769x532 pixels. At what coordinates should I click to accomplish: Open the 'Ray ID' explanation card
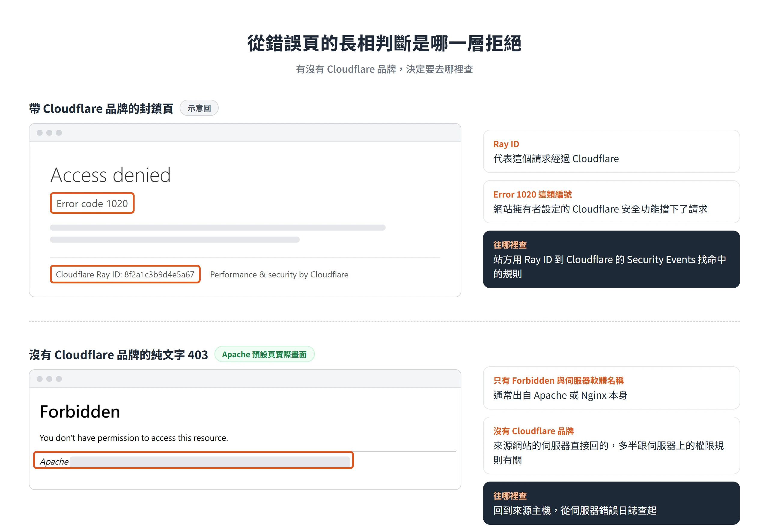pyautogui.click(x=611, y=151)
